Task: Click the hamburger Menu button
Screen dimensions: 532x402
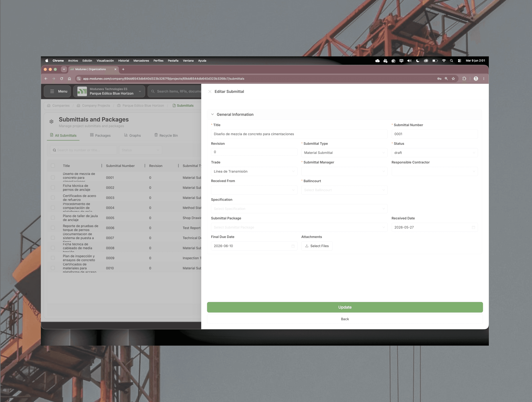Action: point(57,91)
